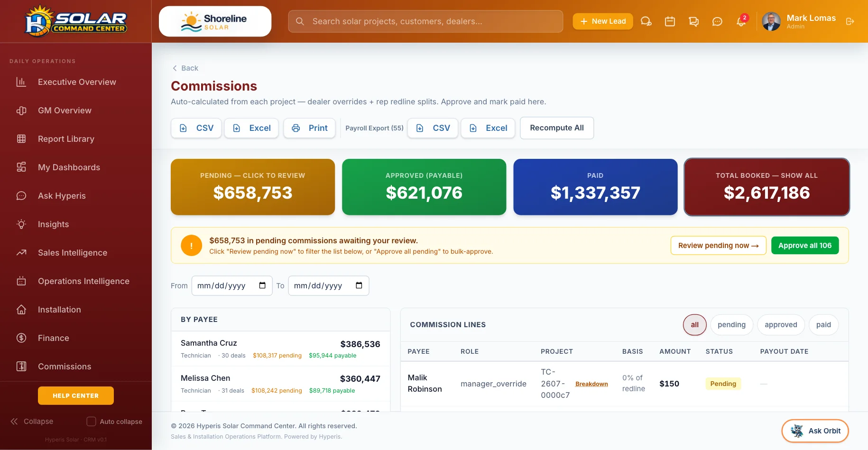This screenshot has width=868, height=450.
Task: Open Ask Orbit assistant
Action: coord(815,431)
